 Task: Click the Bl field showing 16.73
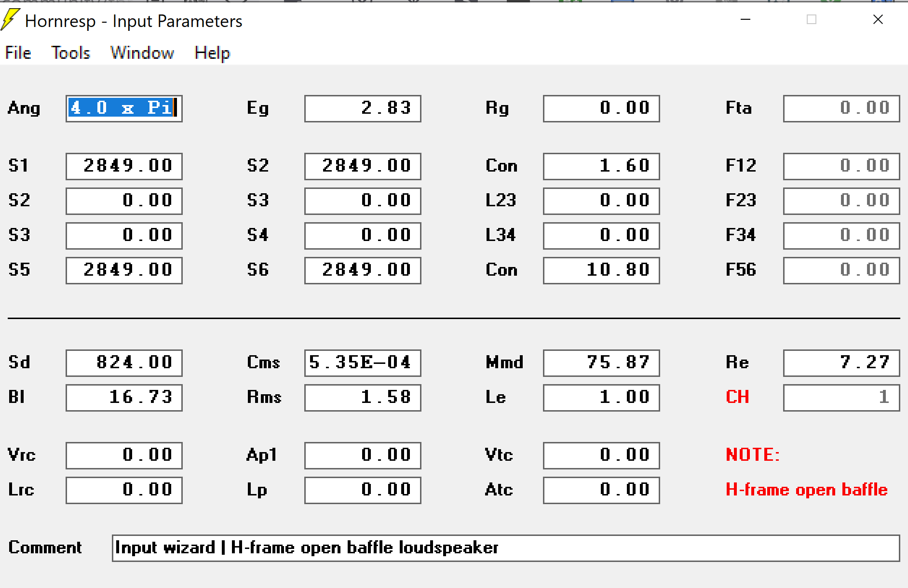[x=124, y=398]
